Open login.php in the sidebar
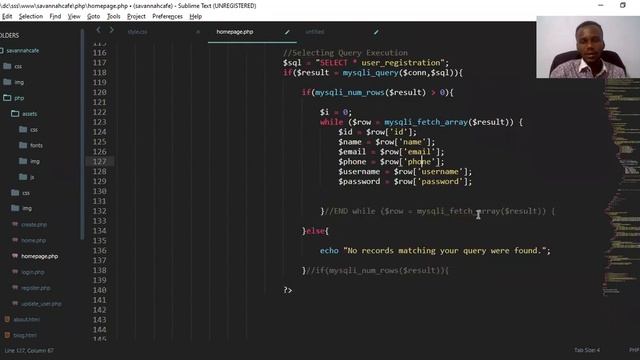This screenshot has height=360, width=640. (x=33, y=272)
